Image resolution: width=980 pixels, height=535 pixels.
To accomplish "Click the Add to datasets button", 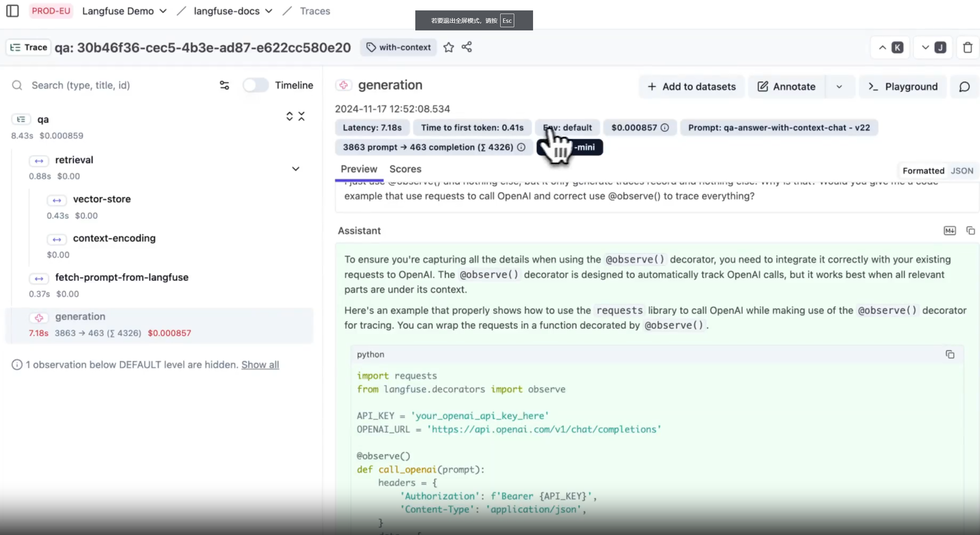I will point(692,87).
